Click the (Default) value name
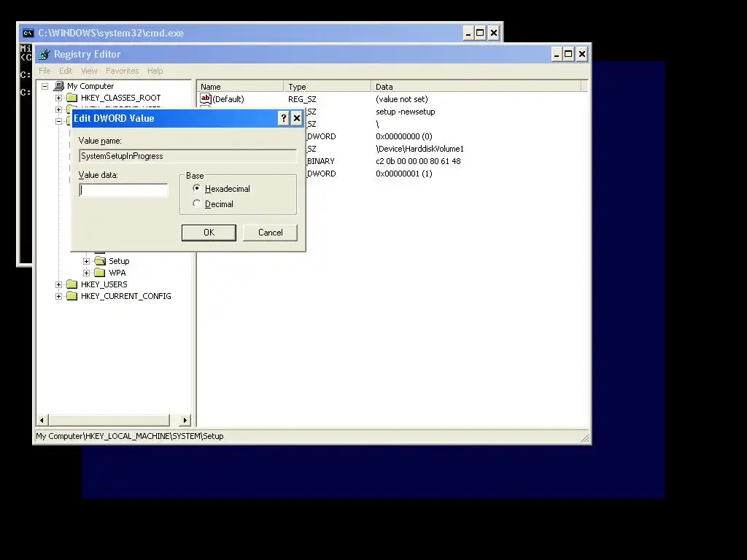This screenshot has width=747, height=560. 228,99
